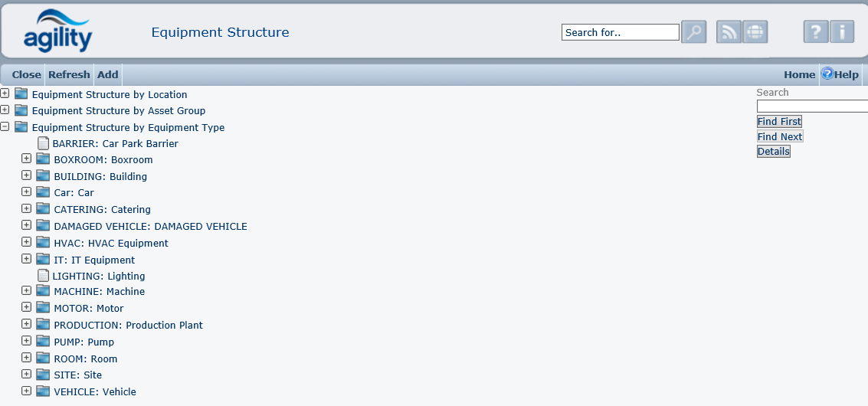
Task: Expand the VEHICLE: Vehicle node
Action: 26,391
